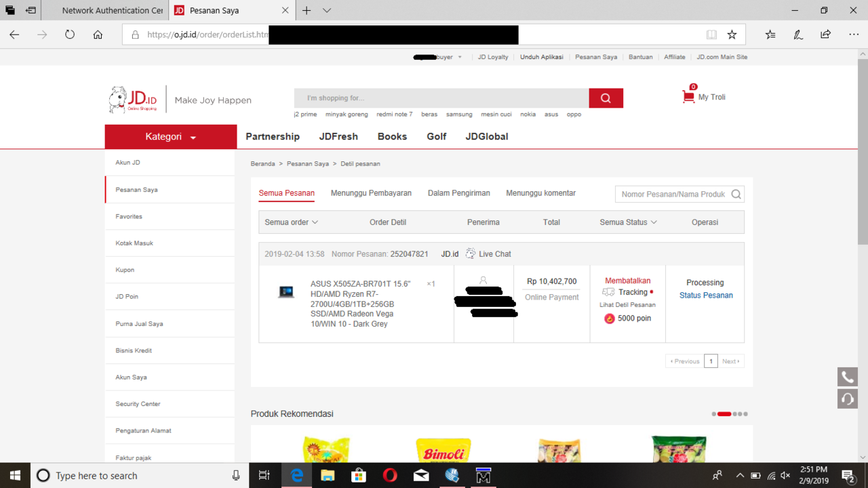Image resolution: width=868 pixels, height=488 pixels.
Task: Click the Unduh Aplikasi top link
Action: pyautogui.click(x=542, y=57)
